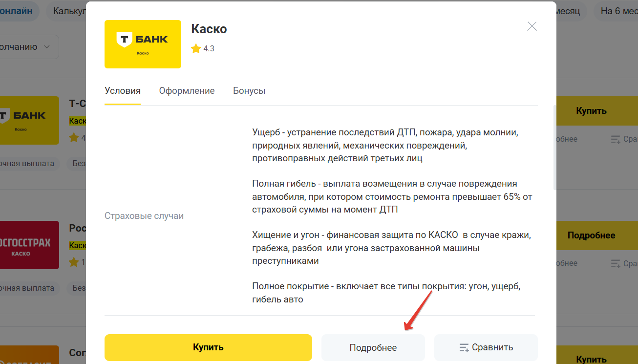Click the T-Bank Каско logo in dialog
The width and height of the screenshot is (638, 364).
143,44
